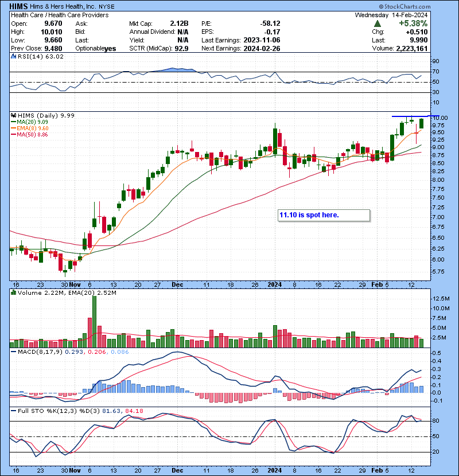Select the HIMS ticker symbol in the header
This screenshot has width=459, height=476.
coord(18,6)
